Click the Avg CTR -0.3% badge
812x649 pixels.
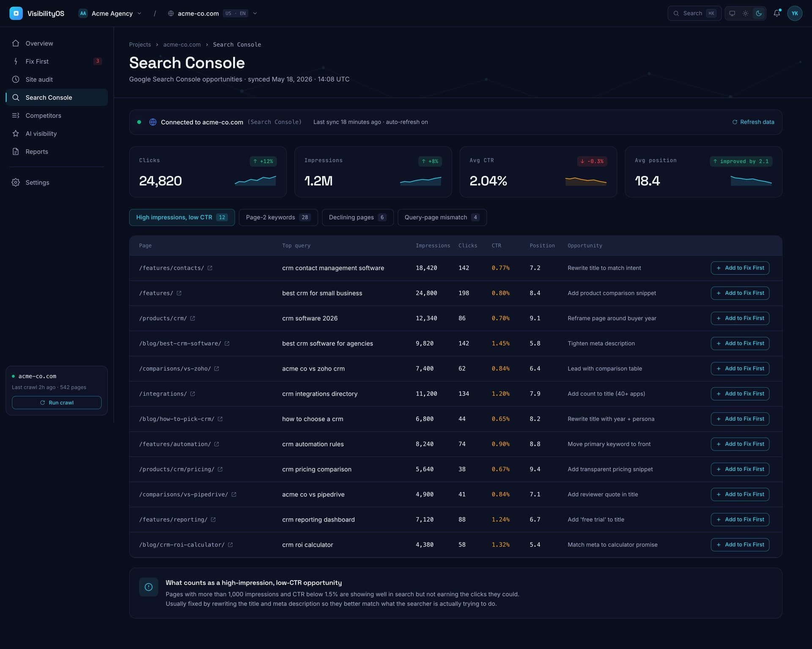pos(592,161)
